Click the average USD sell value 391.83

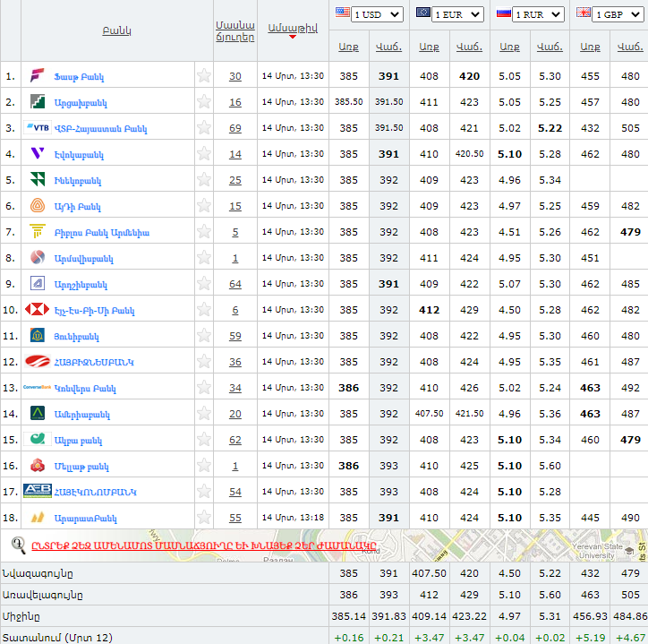point(388,616)
